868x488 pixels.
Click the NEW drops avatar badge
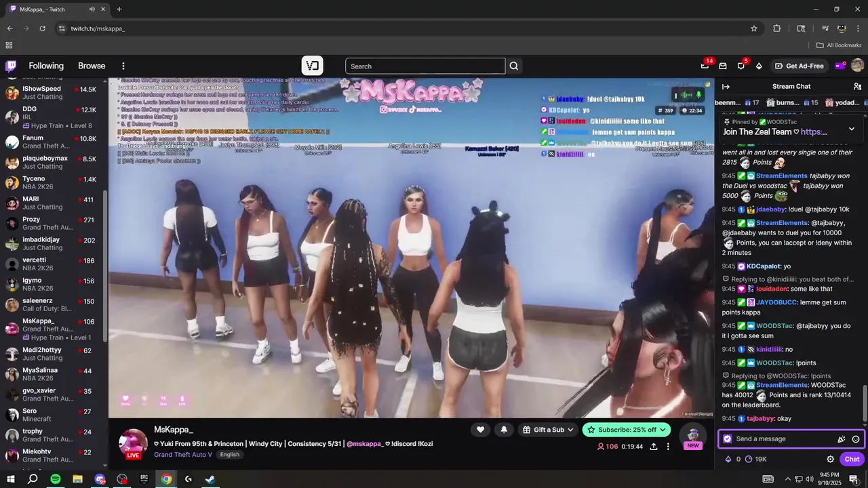tap(692, 437)
